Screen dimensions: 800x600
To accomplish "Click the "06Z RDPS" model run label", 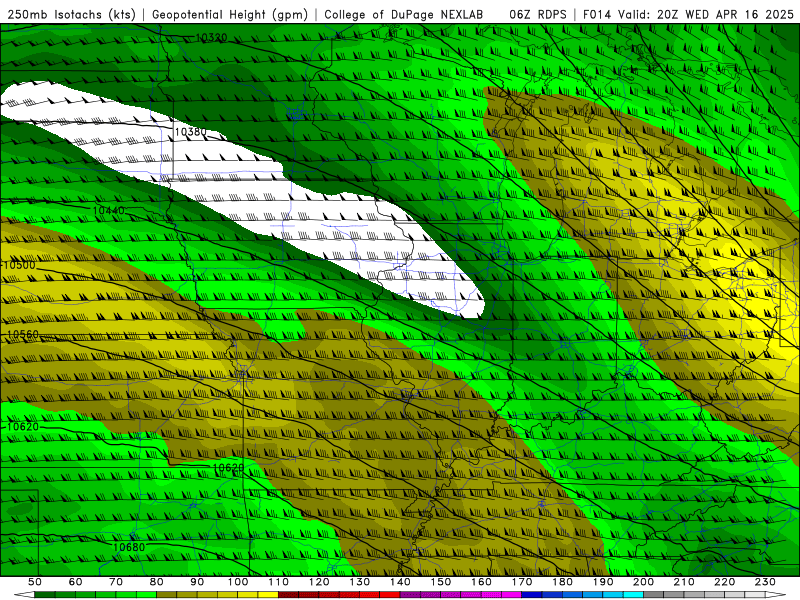I will point(538,15).
